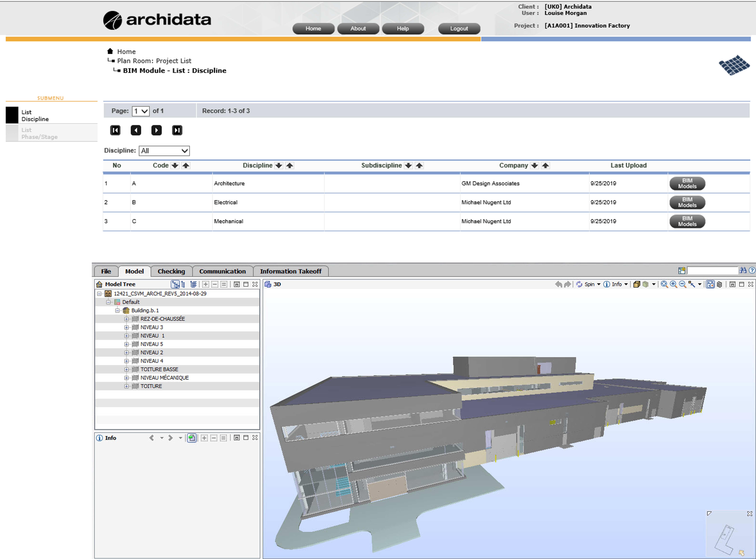Open BIM Models for Electrical row

(687, 202)
